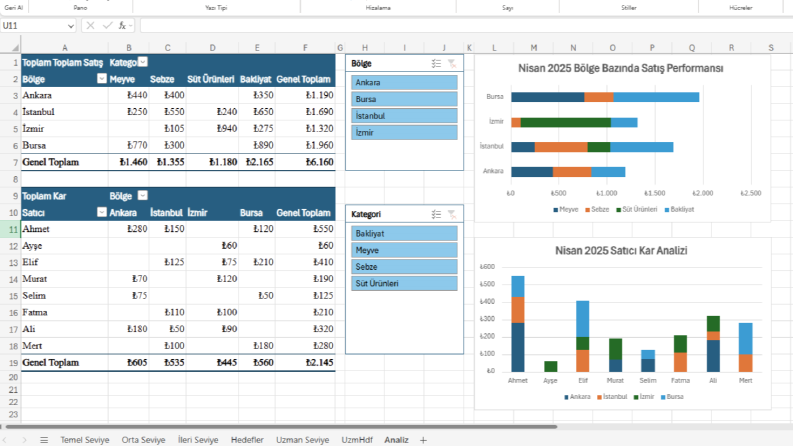Open the all sheets list icon

pos(44,440)
